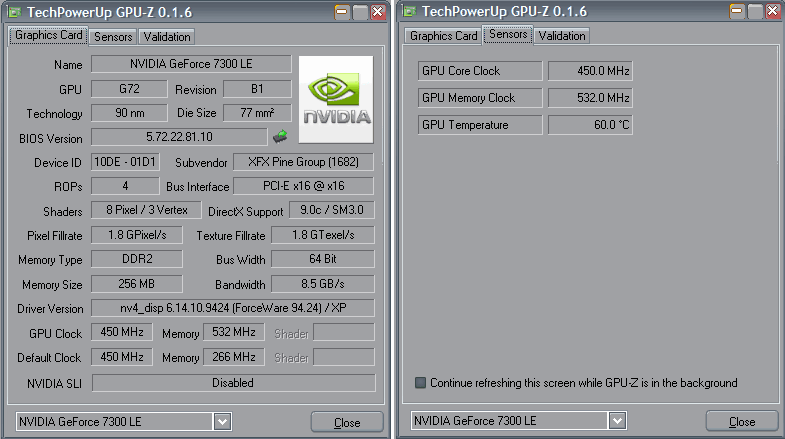Image resolution: width=785 pixels, height=439 pixels.
Task: Open the GPU selector dropdown in left window
Action: tap(222, 422)
